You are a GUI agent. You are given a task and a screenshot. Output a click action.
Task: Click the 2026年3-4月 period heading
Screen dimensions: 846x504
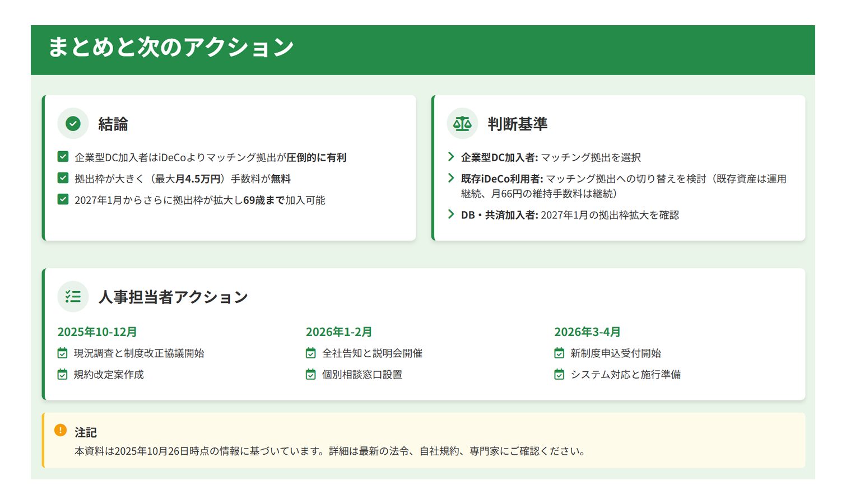click(x=587, y=332)
